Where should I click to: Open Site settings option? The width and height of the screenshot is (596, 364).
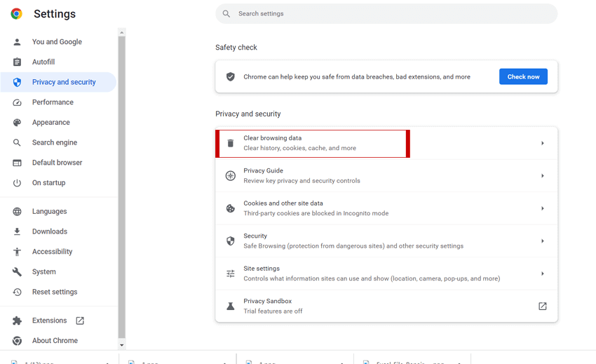[386, 274]
